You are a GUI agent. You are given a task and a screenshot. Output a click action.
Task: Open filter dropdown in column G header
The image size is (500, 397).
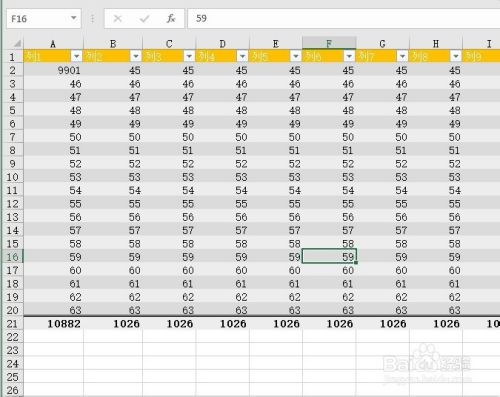[402, 56]
